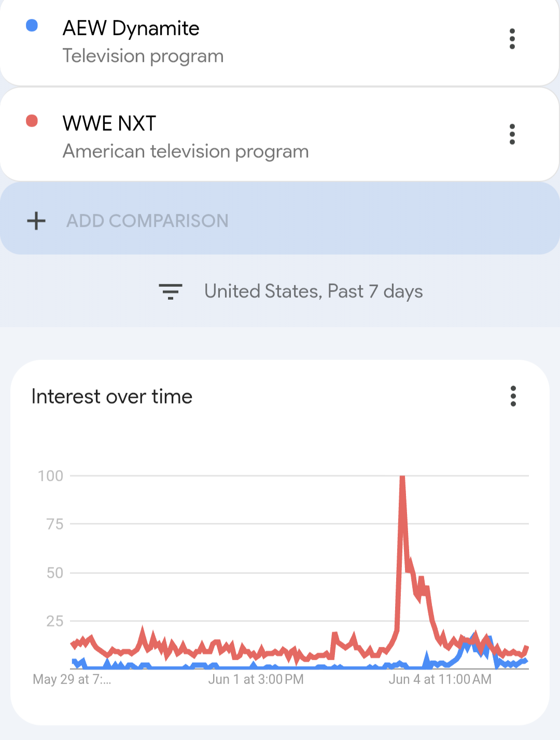Screen dimensions: 560x740
Task: Click the May 29 axis label
Action: (72, 679)
